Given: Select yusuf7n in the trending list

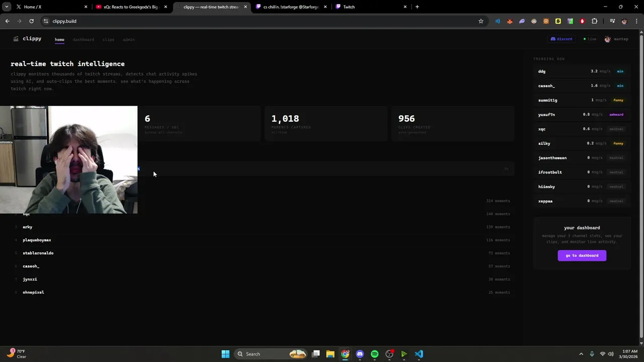Looking at the screenshot, I should (582, 115).
